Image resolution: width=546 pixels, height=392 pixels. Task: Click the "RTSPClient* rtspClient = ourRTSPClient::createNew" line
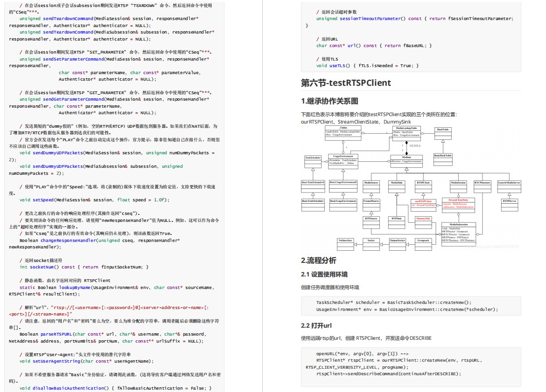pos(394,364)
